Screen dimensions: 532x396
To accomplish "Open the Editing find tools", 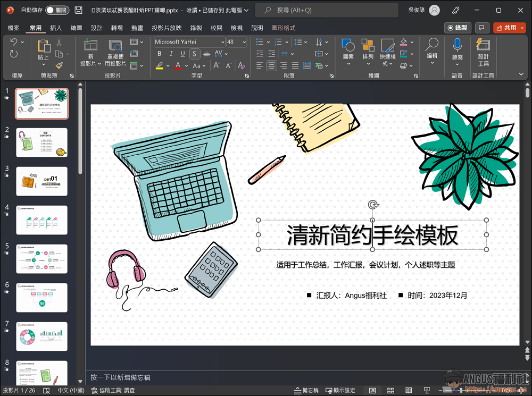I will tap(432, 52).
